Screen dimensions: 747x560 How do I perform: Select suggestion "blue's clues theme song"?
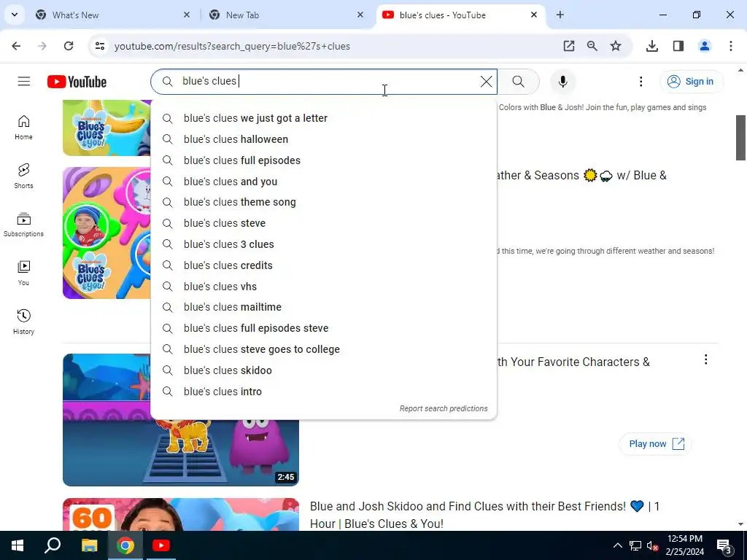pos(324,202)
